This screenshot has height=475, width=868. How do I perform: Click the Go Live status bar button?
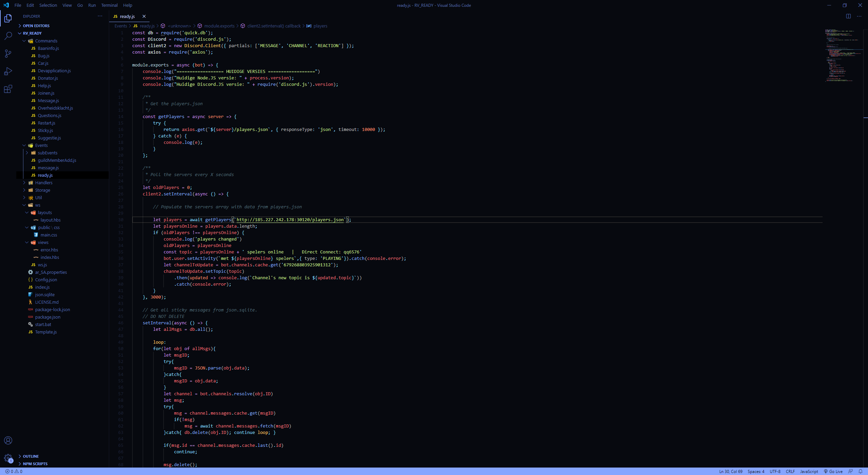(833, 471)
